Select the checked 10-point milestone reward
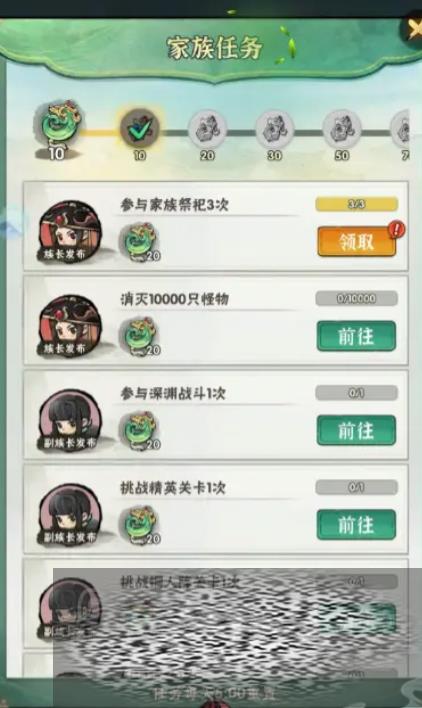Screen dimensions: 422x708 [x=139, y=128]
